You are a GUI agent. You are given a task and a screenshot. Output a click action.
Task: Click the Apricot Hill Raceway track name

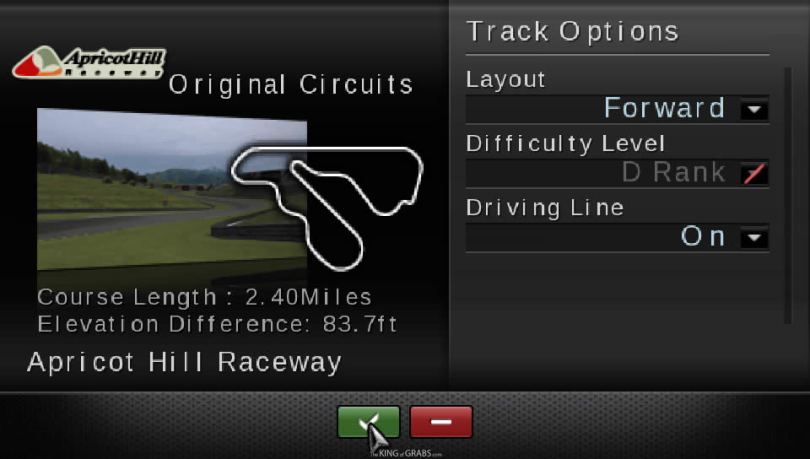coord(184,362)
